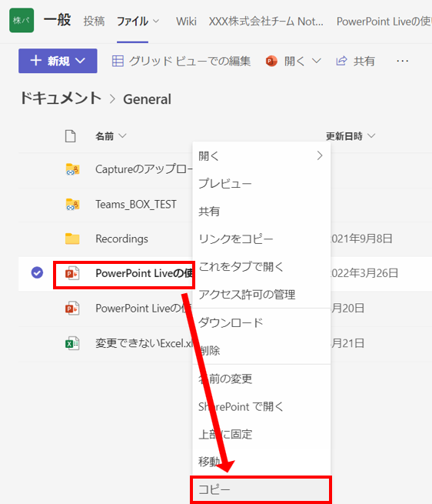Click the Excel file icon
This screenshot has width=432, height=504.
[x=72, y=344]
